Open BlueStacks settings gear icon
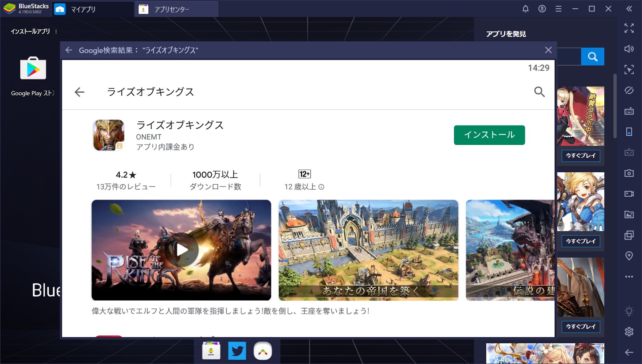 click(629, 332)
